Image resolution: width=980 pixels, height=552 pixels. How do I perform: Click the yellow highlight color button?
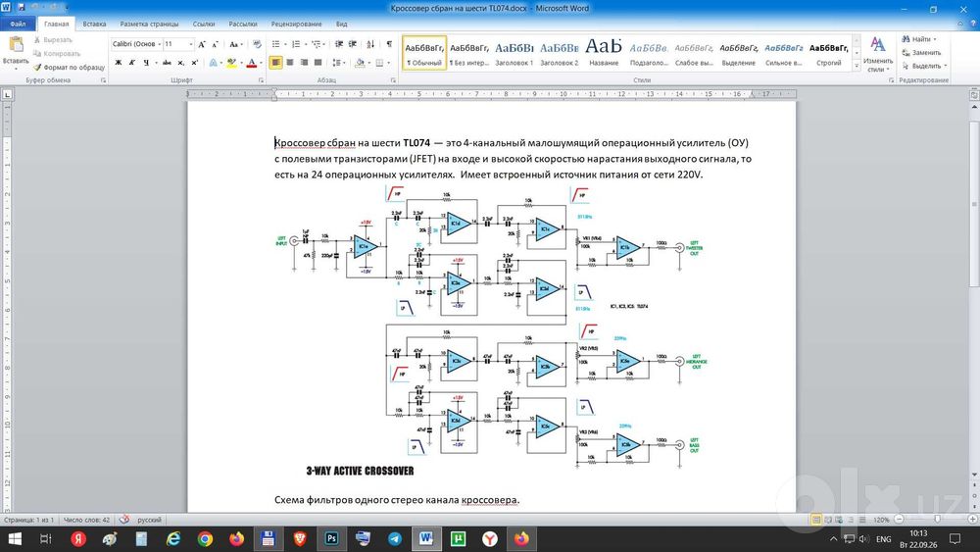click(x=231, y=63)
